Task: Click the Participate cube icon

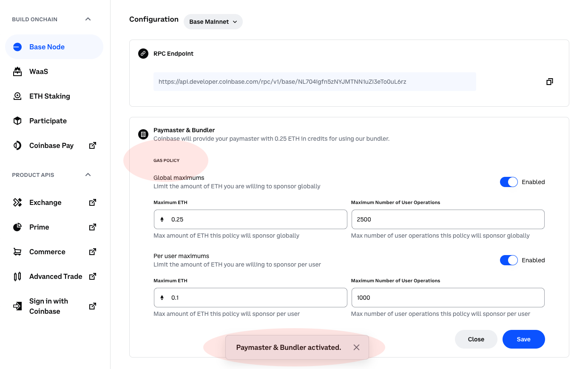Action: pyautogui.click(x=17, y=121)
